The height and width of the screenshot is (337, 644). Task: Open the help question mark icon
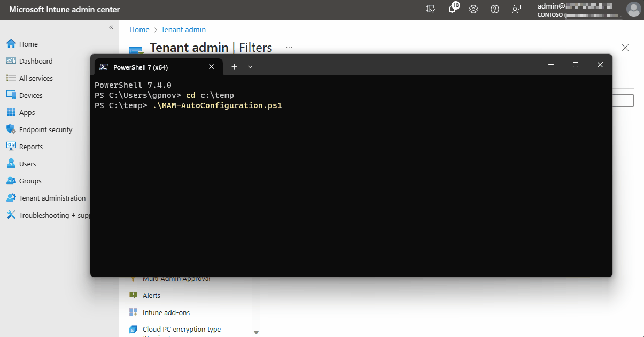[495, 9]
